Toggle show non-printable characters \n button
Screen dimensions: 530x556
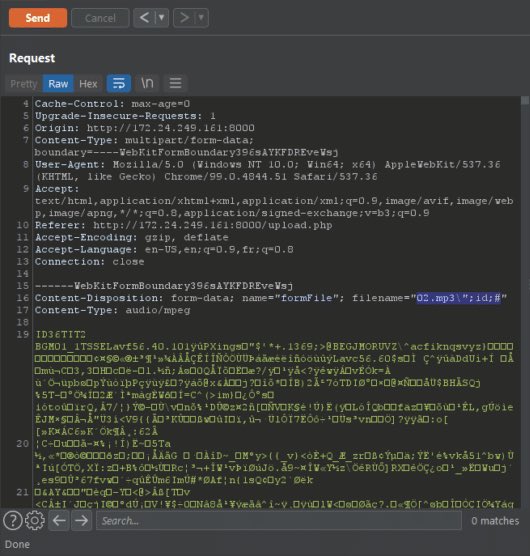(147, 83)
